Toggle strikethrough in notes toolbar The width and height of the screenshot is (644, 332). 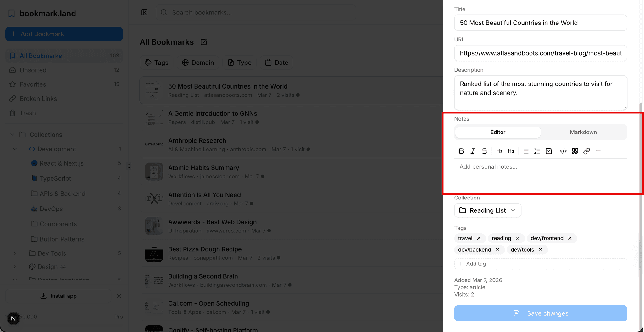point(485,151)
